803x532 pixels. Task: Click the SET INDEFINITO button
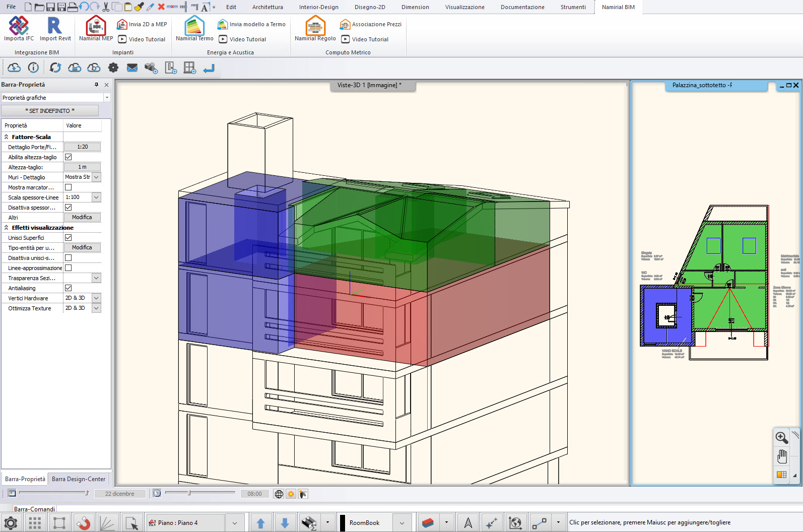tap(50, 111)
